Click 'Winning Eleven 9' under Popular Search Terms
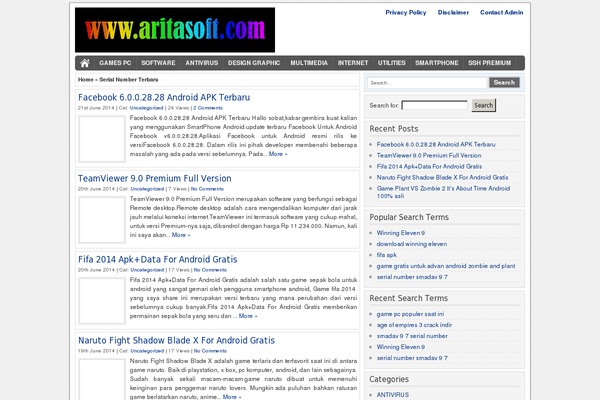600x400 pixels. click(x=401, y=233)
